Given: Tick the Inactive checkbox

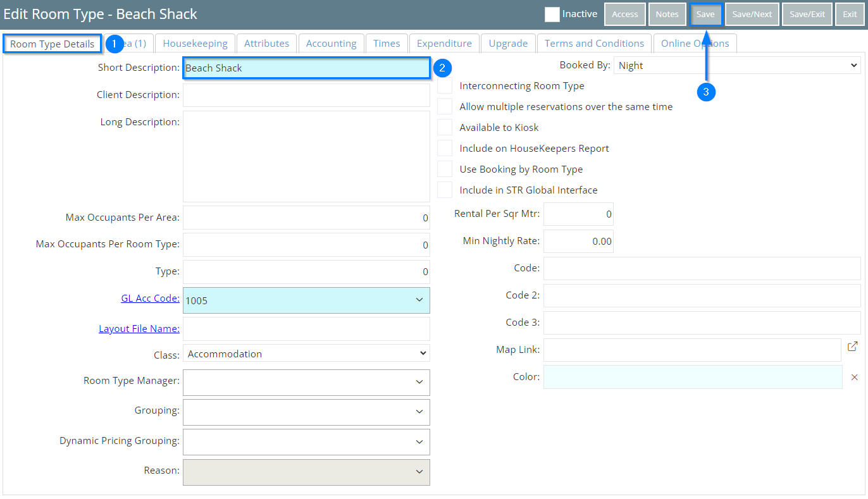Looking at the screenshot, I should coord(552,15).
